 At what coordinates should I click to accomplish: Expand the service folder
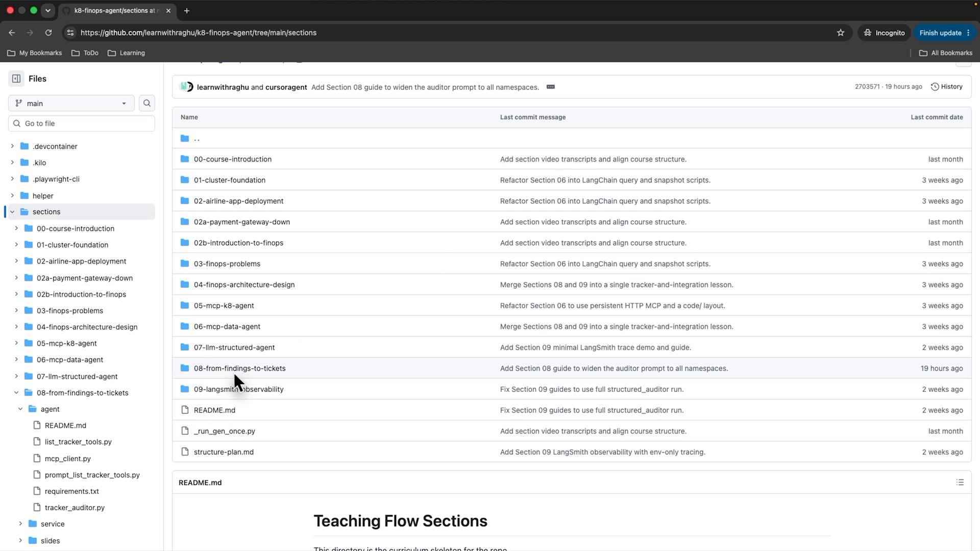[20, 524]
